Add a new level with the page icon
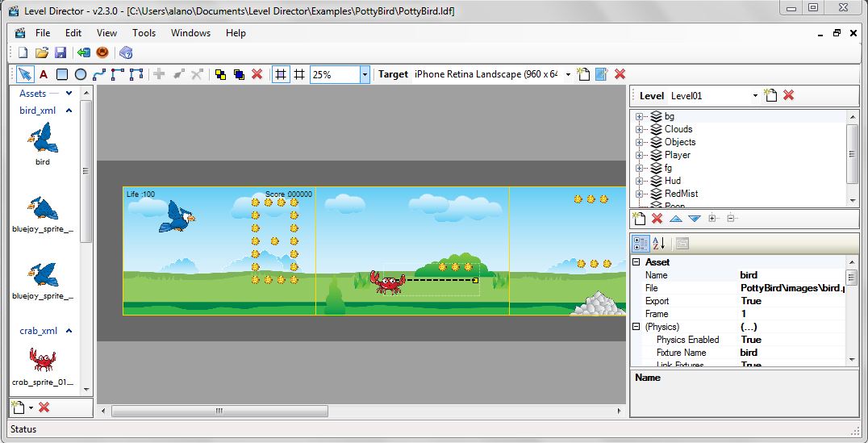The image size is (868, 443). tap(770, 95)
